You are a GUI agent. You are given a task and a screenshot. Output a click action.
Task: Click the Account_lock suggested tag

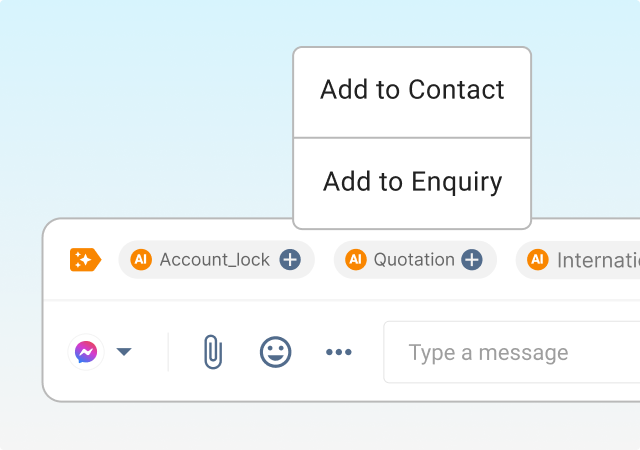pyautogui.click(x=216, y=260)
